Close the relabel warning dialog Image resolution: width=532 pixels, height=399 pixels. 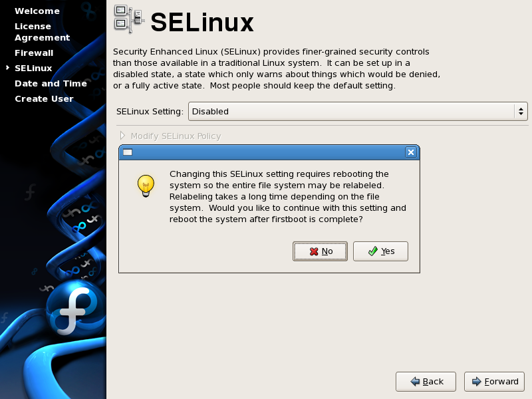coord(411,152)
